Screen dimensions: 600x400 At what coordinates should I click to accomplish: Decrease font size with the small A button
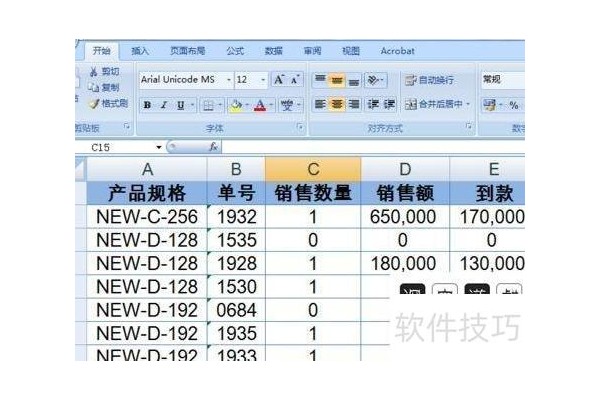coord(294,80)
